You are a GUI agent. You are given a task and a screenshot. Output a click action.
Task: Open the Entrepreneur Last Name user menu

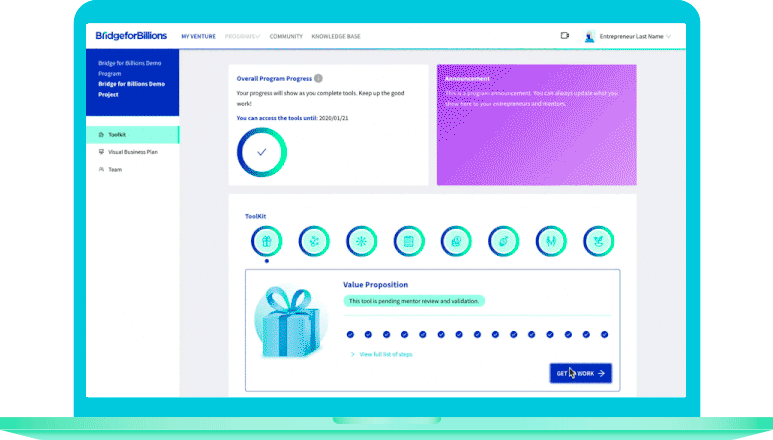(628, 36)
